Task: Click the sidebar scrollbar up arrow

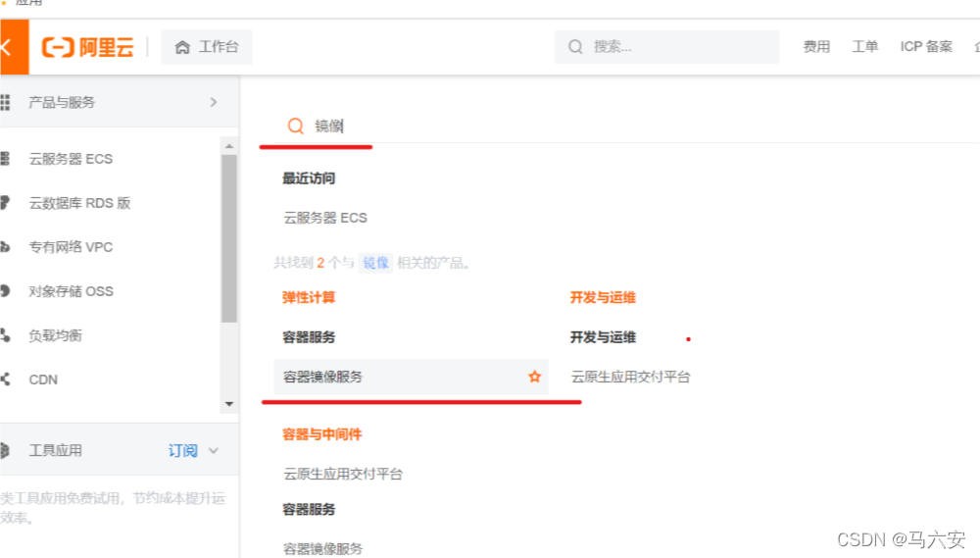Action: click(229, 146)
